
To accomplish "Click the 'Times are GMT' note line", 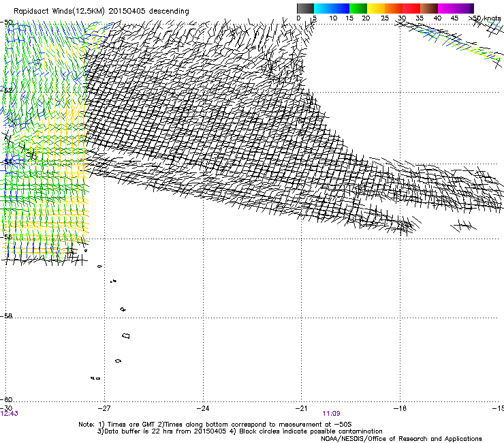I will coord(215,425).
